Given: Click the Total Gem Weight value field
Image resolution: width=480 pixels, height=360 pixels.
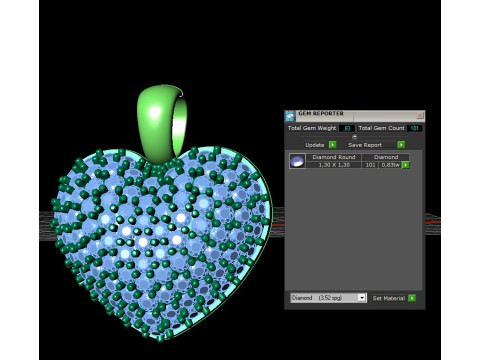Looking at the screenshot, I should click(347, 128).
